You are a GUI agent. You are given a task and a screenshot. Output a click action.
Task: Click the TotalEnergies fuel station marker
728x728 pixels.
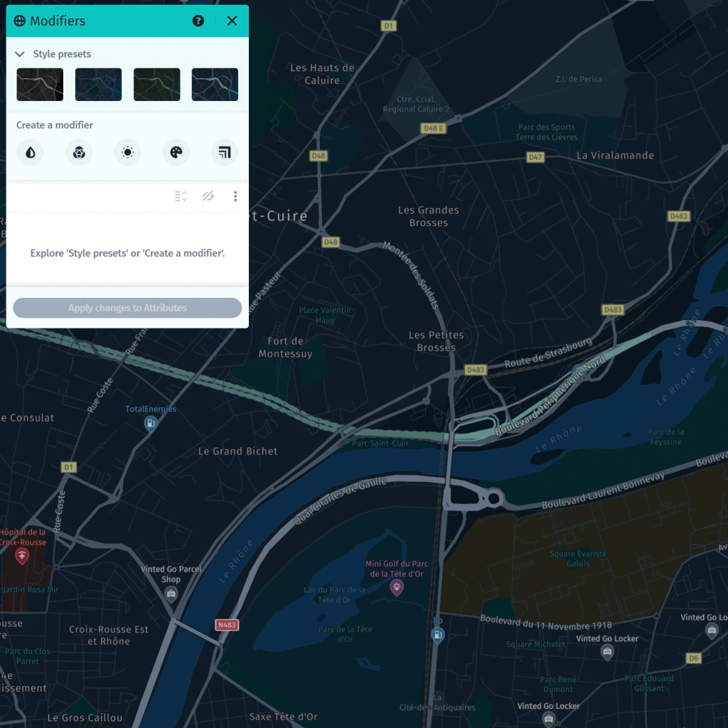(151, 424)
